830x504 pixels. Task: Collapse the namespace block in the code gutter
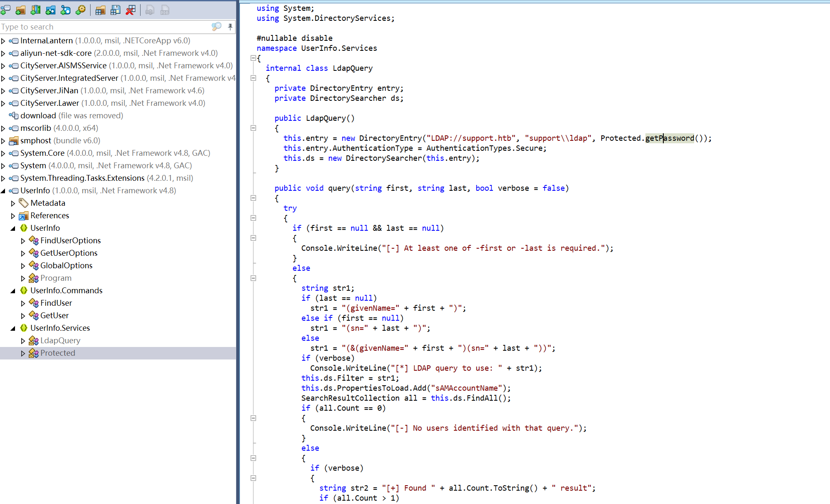pyautogui.click(x=253, y=58)
